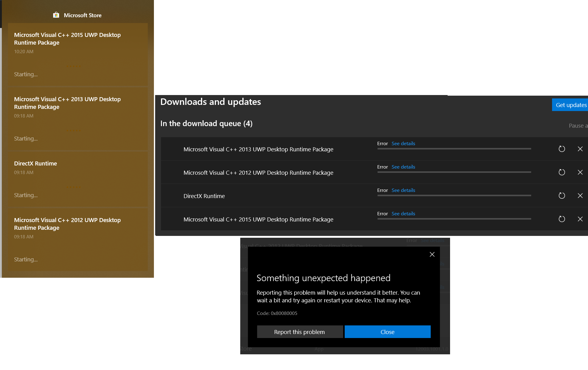Click the 10:20 AM notification timestamp
The width and height of the screenshot is (588, 370).
[24, 51]
